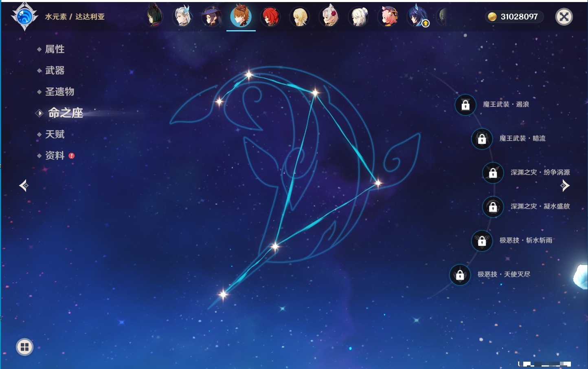Click the Mora coin icon
Image resolution: width=588 pixels, height=369 pixels.
click(492, 17)
